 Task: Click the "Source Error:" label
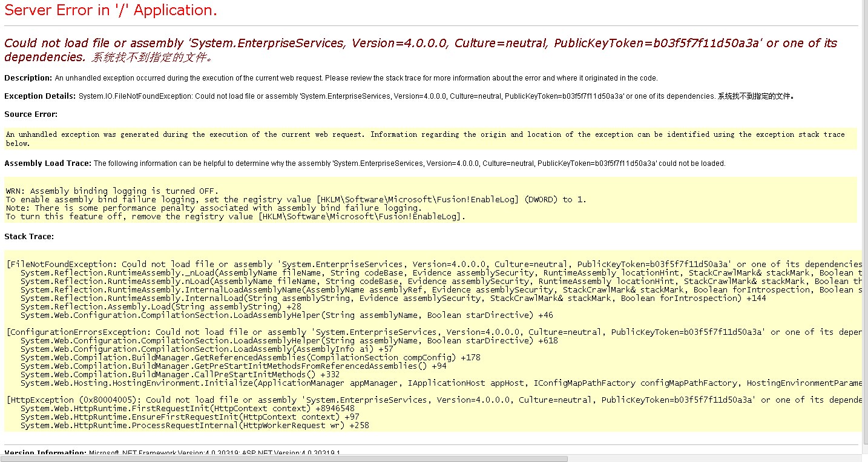pos(31,114)
